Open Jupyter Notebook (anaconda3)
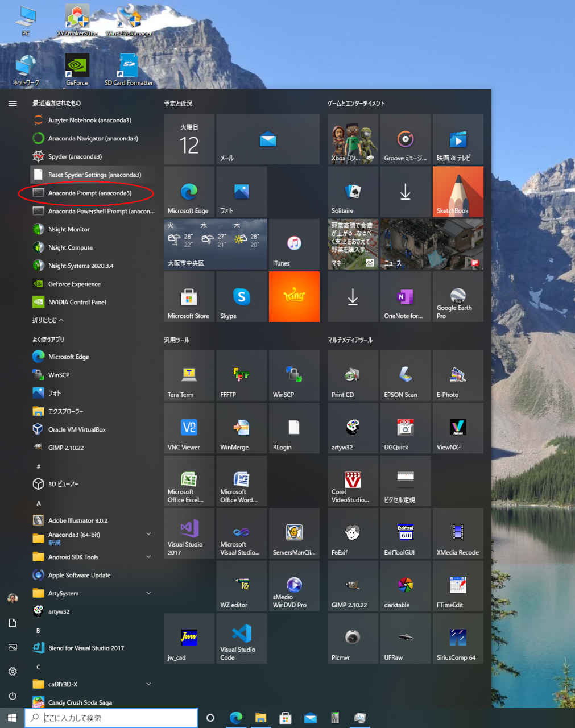The width and height of the screenshot is (575, 728). 92,120
